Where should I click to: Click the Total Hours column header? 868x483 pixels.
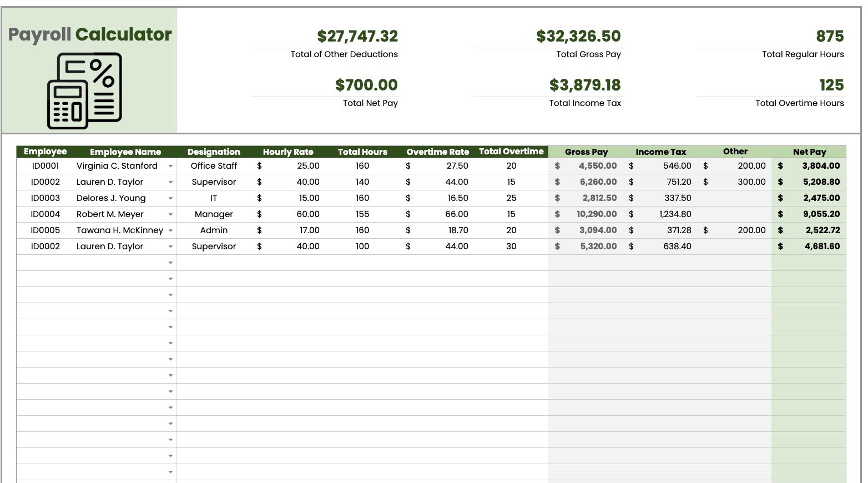click(362, 152)
